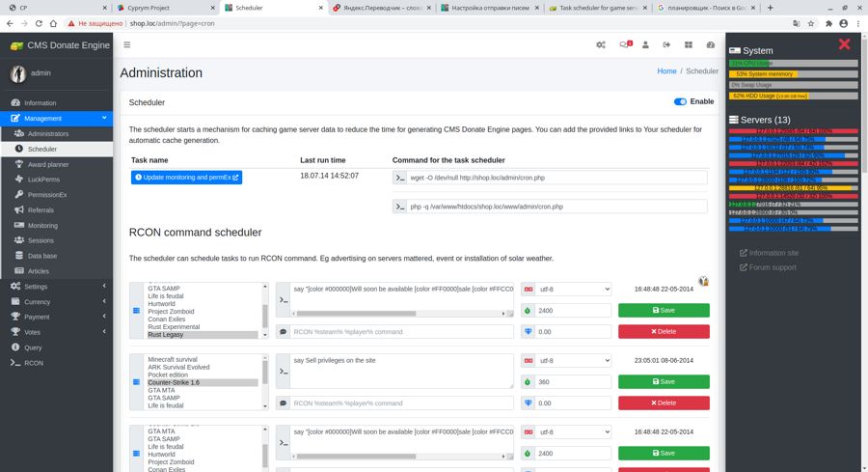Image resolution: width=868 pixels, height=472 pixels.
Task: Open the messages icon with red badge
Action: coord(624,44)
